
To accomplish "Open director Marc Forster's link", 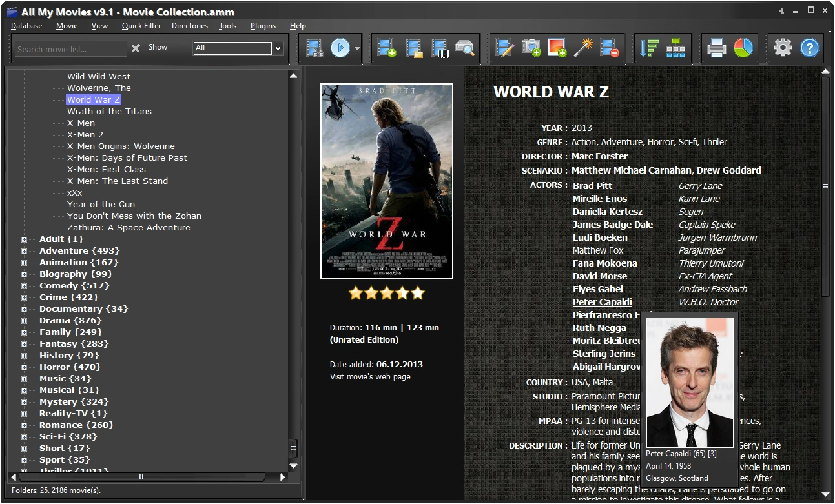I will coord(599,156).
